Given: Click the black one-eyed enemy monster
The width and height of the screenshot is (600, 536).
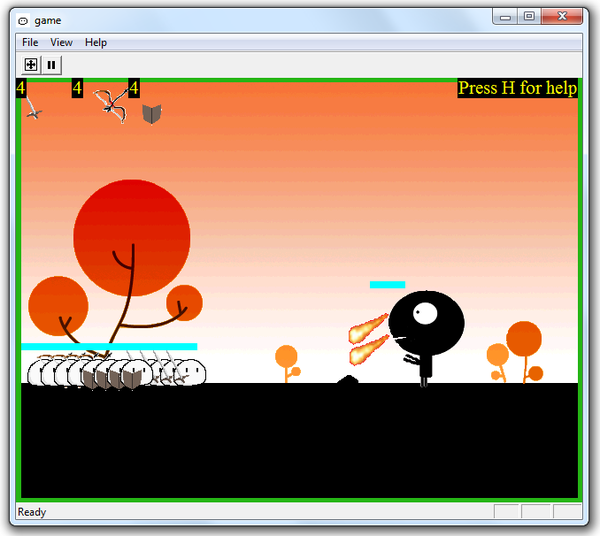Looking at the screenshot, I should click(x=426, y=337).
